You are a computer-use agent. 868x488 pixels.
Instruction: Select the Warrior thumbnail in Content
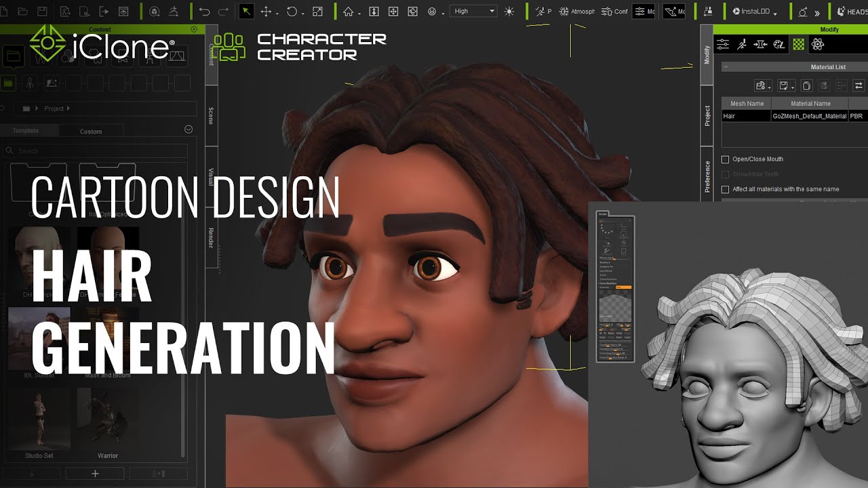tap(107, 418)
